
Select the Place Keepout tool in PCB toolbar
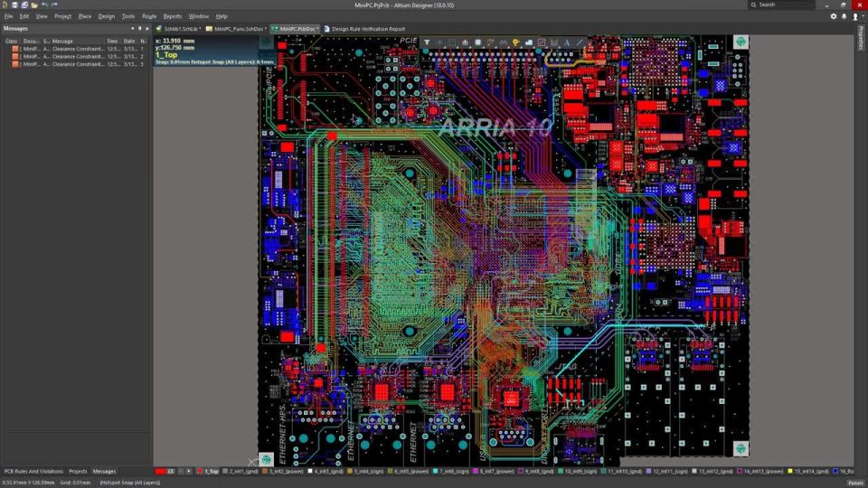point(542,42)
